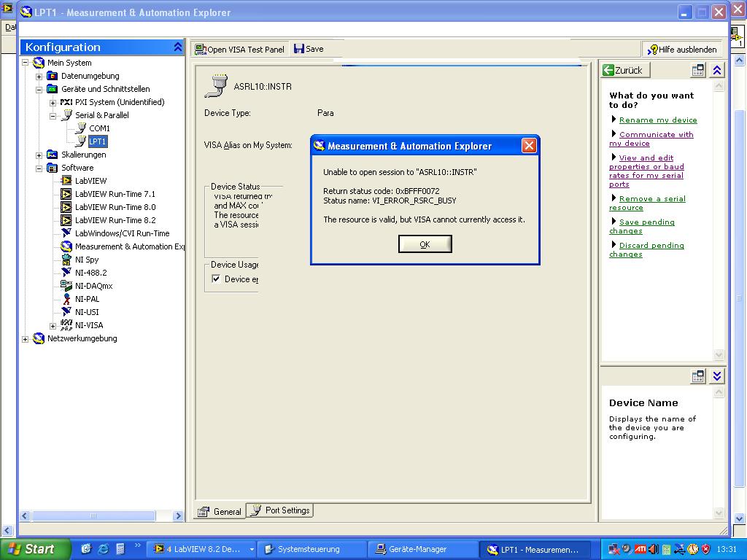Image resolution: width=747 pixels, height=560 pixels.
Task: Switch to the General tab
Action: (220, 511)
